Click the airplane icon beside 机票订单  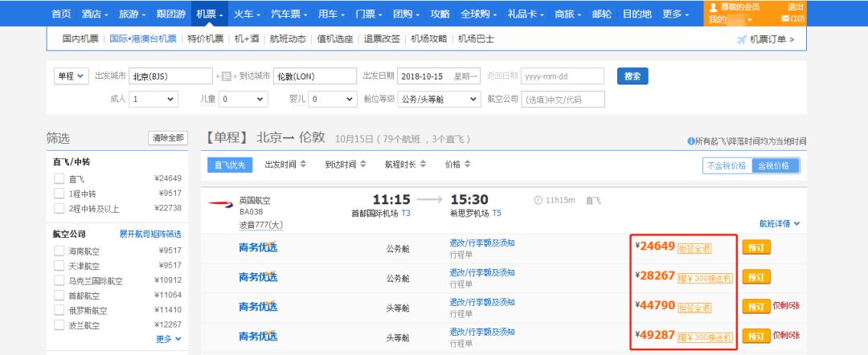(742, 39)
